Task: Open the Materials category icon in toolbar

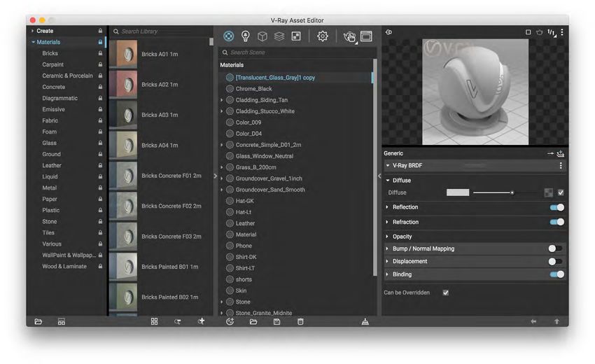Action: 228,36
